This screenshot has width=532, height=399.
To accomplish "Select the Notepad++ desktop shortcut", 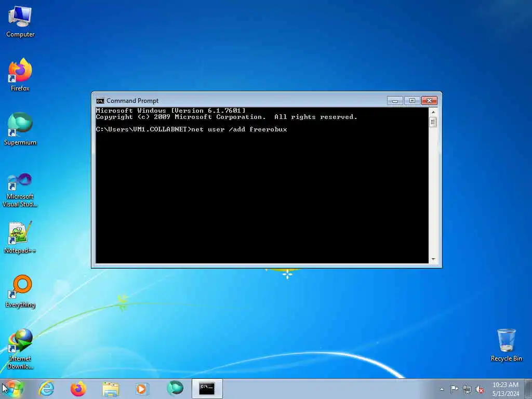I will (20, 237).
